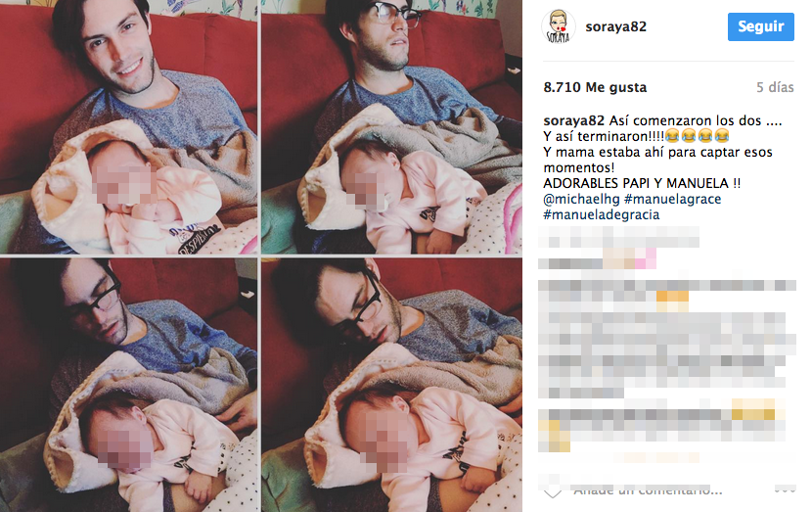The width and height of the screenshot is (812, 512).
Task: View the 8.710 Me gusta likes list
Action: tap(595, 87)
